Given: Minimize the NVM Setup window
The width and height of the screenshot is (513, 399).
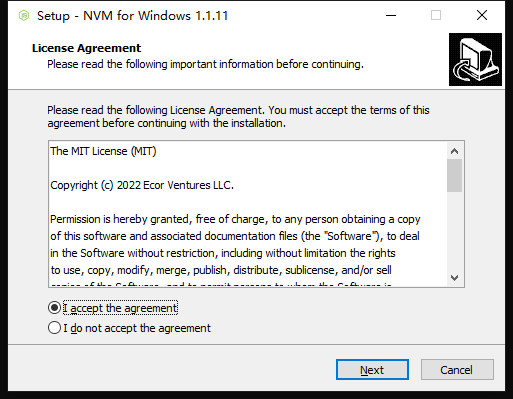Looking at the screenshot, I should (391, 15).
